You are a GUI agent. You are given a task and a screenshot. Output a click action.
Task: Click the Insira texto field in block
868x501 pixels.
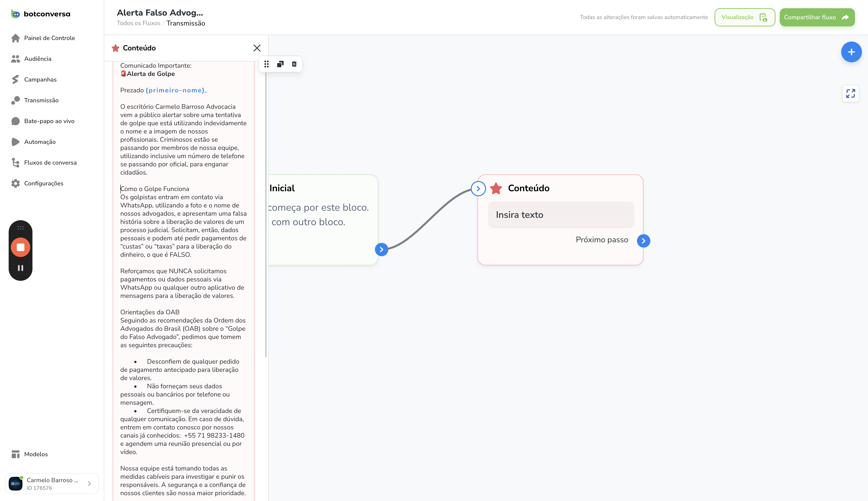[561, 215]
